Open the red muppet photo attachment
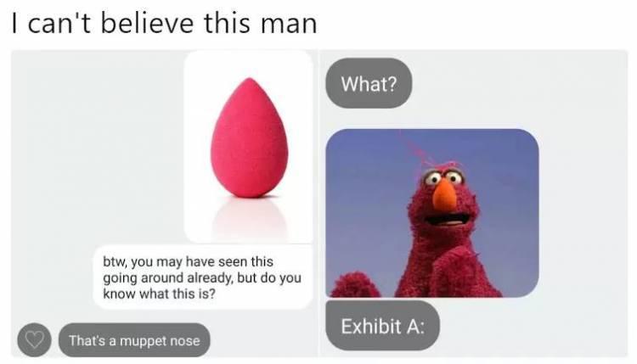637x364 pixels. coord(432,213)
